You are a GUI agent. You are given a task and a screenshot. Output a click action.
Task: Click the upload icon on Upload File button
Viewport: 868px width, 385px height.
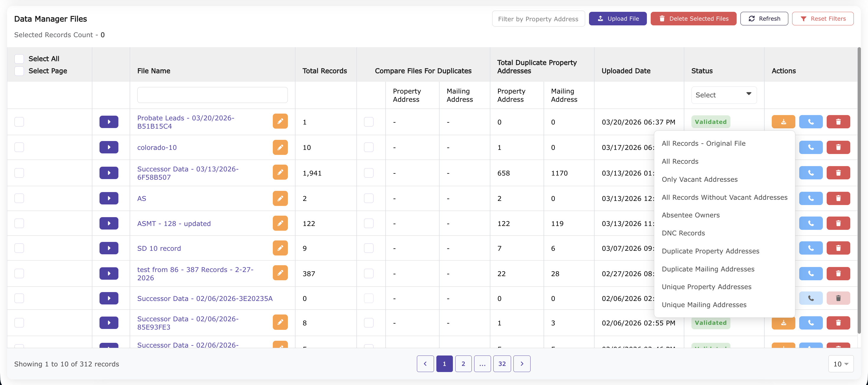[601, 19]
